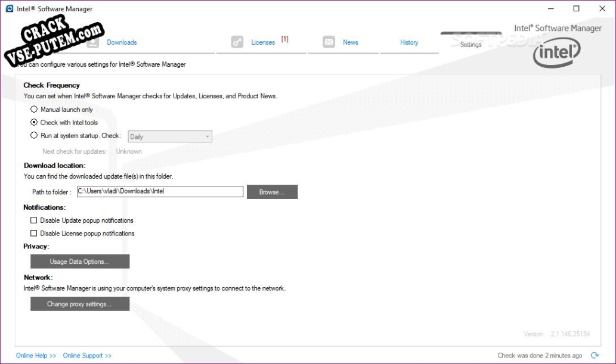The height and width of the screenshot is (364, 616).
Task: Click the refresh check icon at bottom right
Action: tap(595, 355)
